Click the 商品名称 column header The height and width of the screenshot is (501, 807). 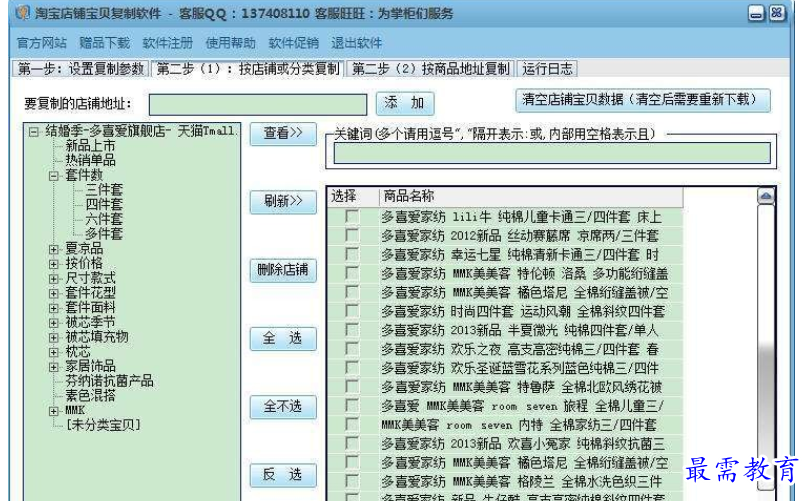pos(531,197)
